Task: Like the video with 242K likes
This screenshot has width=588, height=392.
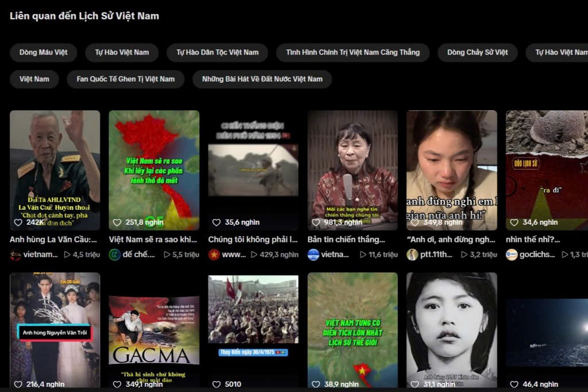Action: [x=18, y=222]
